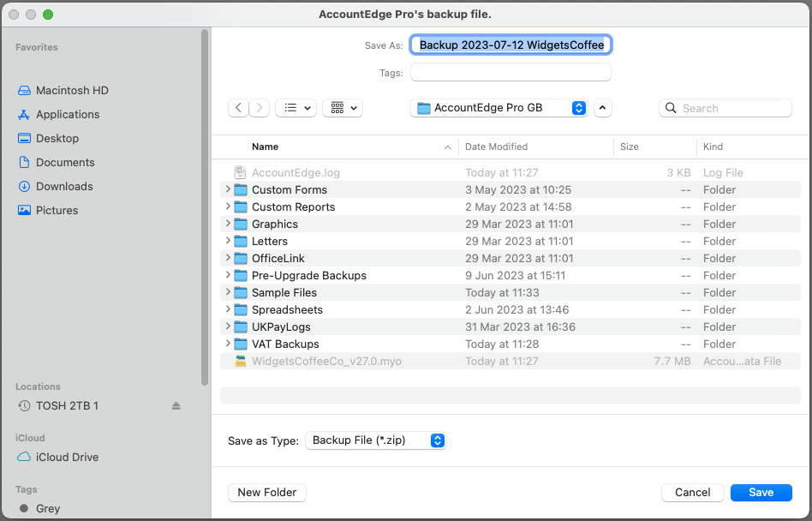Click the Save button
812x521 pixels.
761,493
